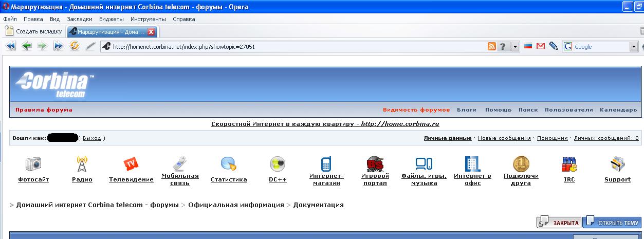This screenshot has width=644, height=239.
Task: Click into the Google search field
Action: tap(601, 47)
